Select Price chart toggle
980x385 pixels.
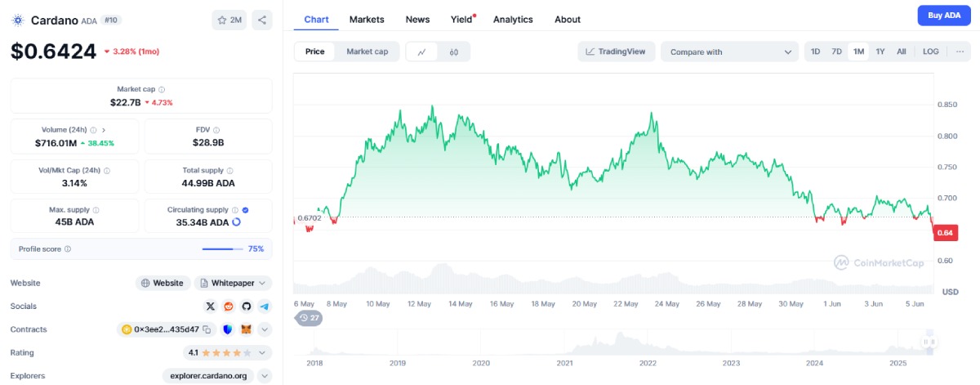pos(315,51)
